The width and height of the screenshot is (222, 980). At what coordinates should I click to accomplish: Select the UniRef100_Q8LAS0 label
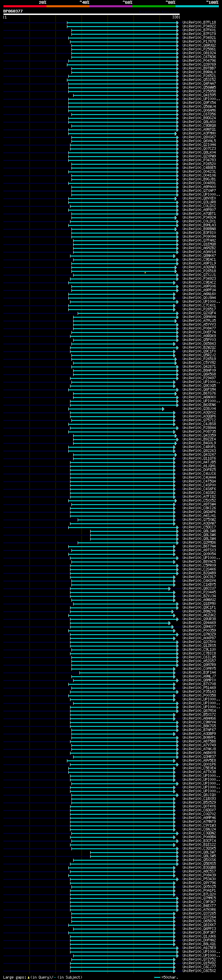199,122
